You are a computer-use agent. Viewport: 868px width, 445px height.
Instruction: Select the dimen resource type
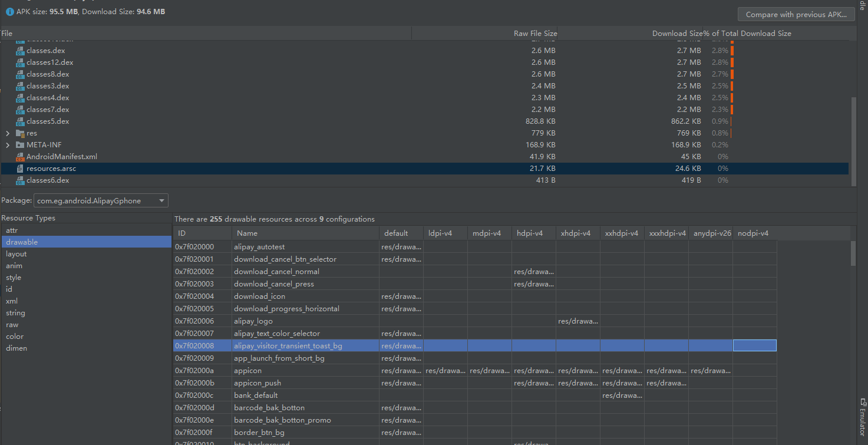86,348
